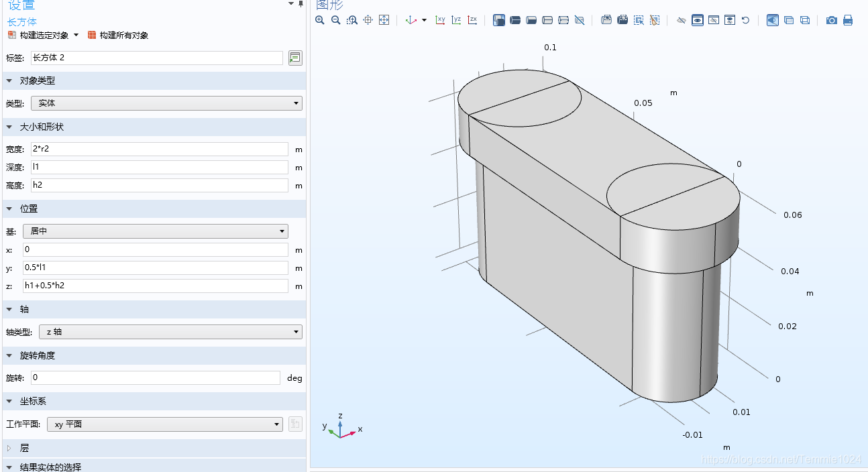This screenshot has height=472, width=868.
Task: Switch to the yz plane view
Action: pos(456,20)
